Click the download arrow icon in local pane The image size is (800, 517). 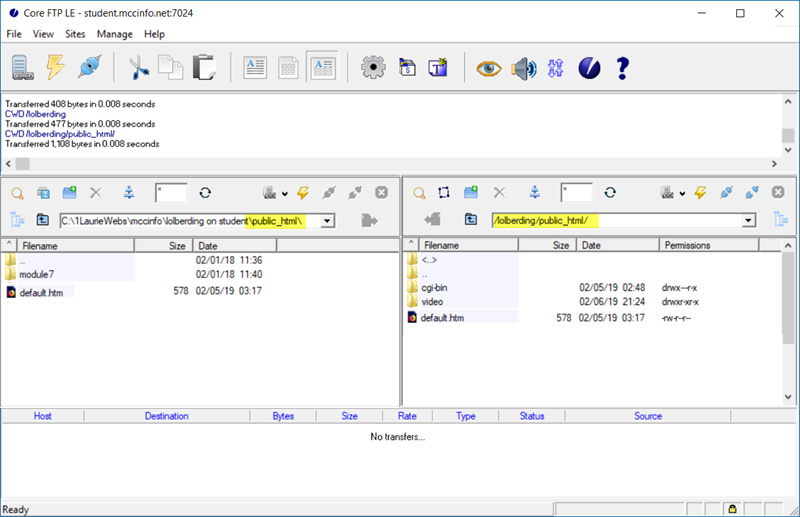(x=129, y=192)
